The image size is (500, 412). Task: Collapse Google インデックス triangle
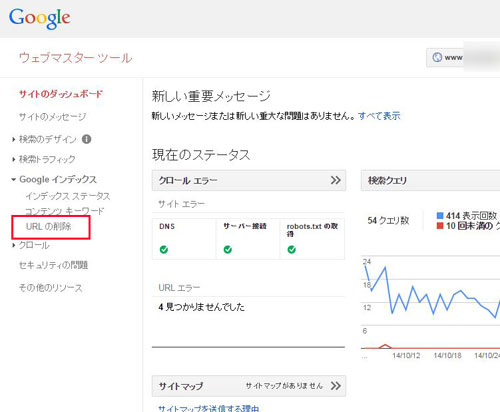(14, 179)
